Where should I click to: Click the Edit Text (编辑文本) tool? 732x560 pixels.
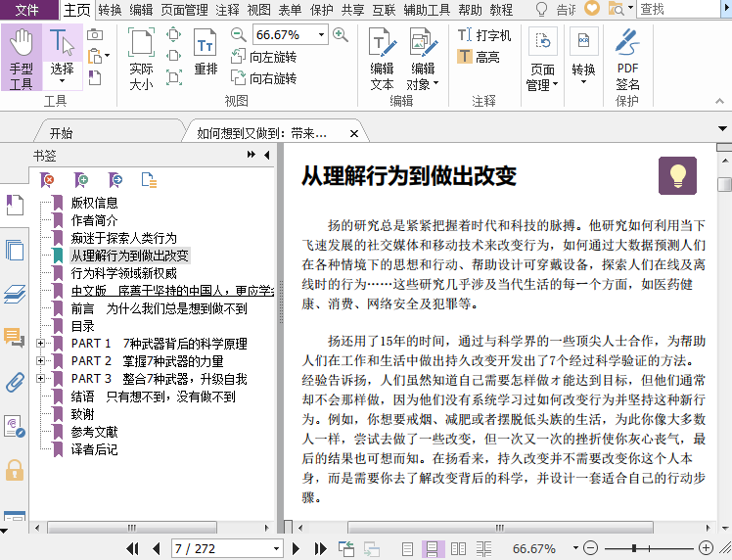[x=382, y=59]
